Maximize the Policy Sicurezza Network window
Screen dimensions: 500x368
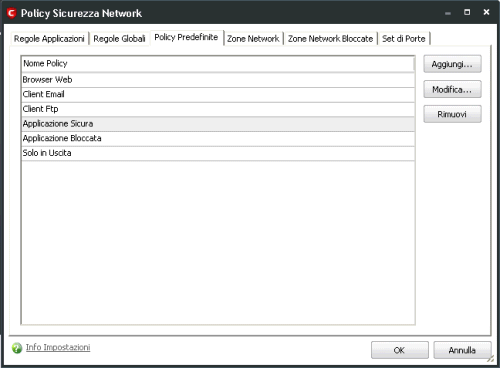pos(467,13)
